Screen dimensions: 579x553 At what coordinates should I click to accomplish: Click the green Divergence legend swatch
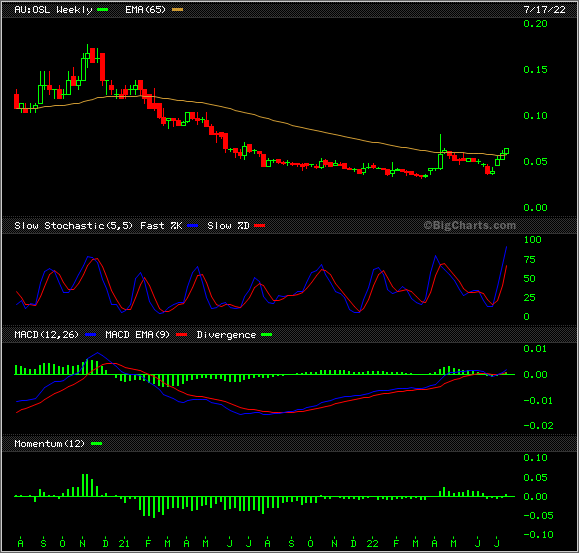(x=266, y=335)
